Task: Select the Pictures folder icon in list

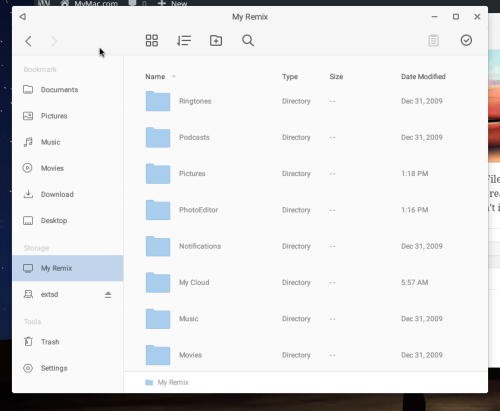Action: [158, 173]
